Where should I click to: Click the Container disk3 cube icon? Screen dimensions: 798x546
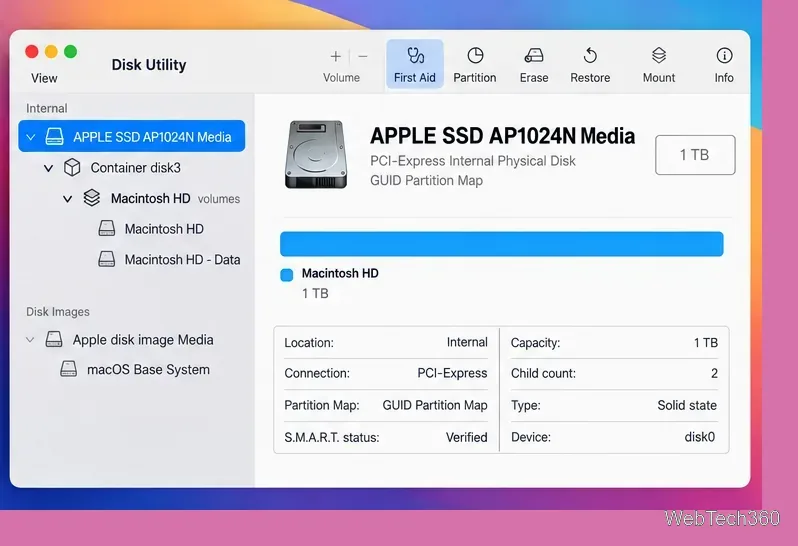click(x=72, y=167)
